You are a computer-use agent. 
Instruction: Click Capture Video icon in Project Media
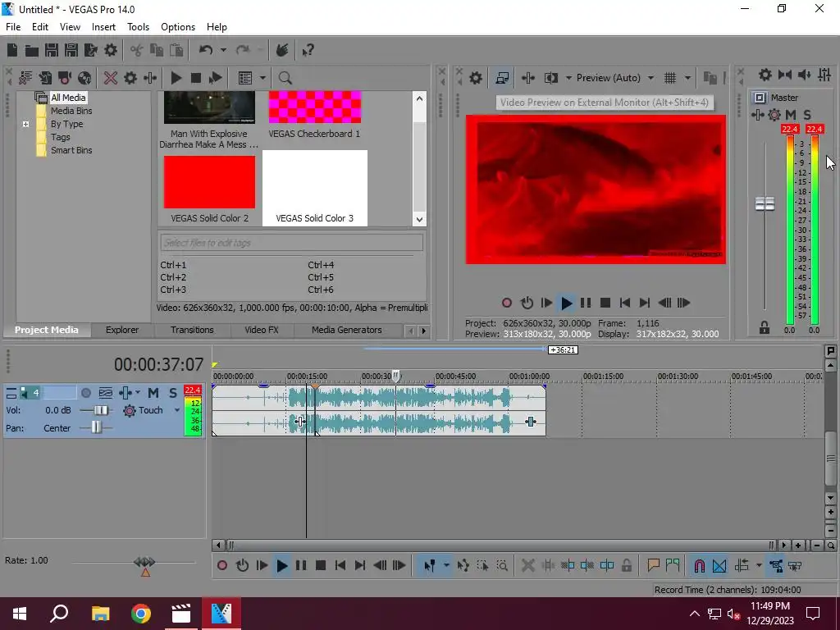(x=65, y=78)
